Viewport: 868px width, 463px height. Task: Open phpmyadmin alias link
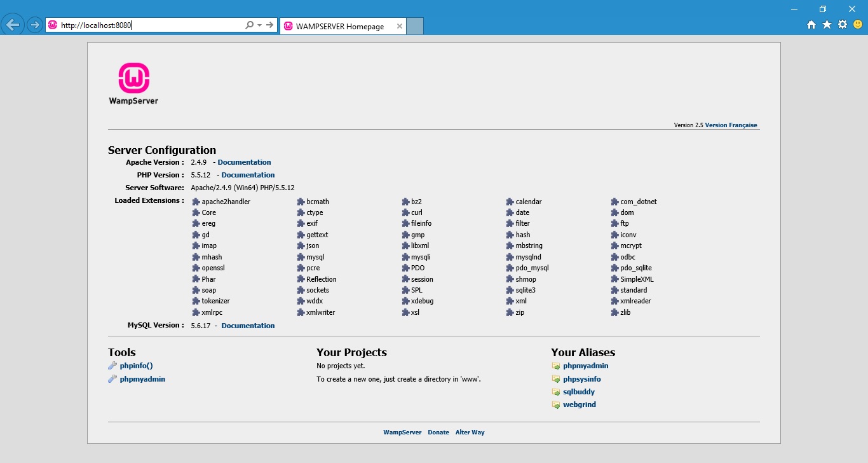coord(586,366)
